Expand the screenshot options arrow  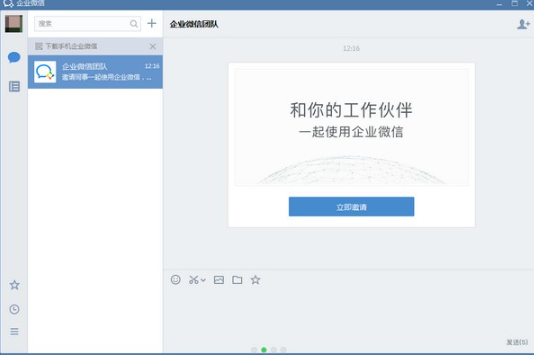[203, 280]
